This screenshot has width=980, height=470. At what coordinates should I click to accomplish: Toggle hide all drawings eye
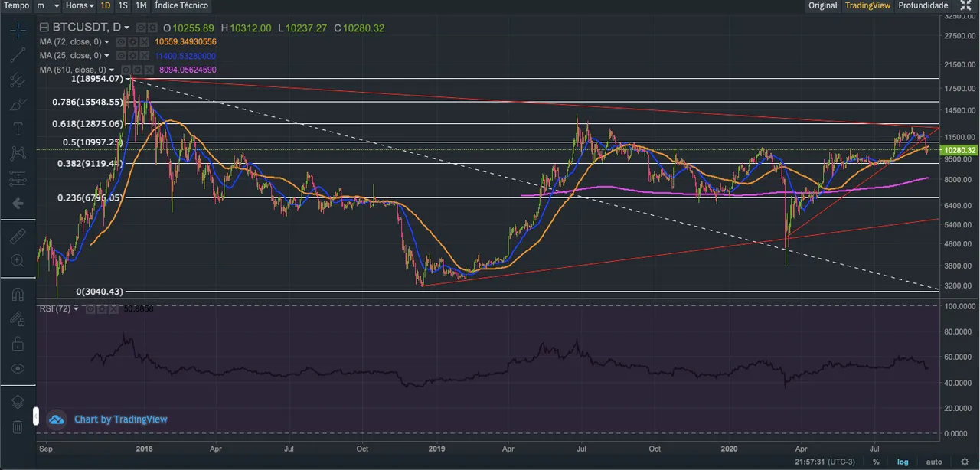pos(18,368)
